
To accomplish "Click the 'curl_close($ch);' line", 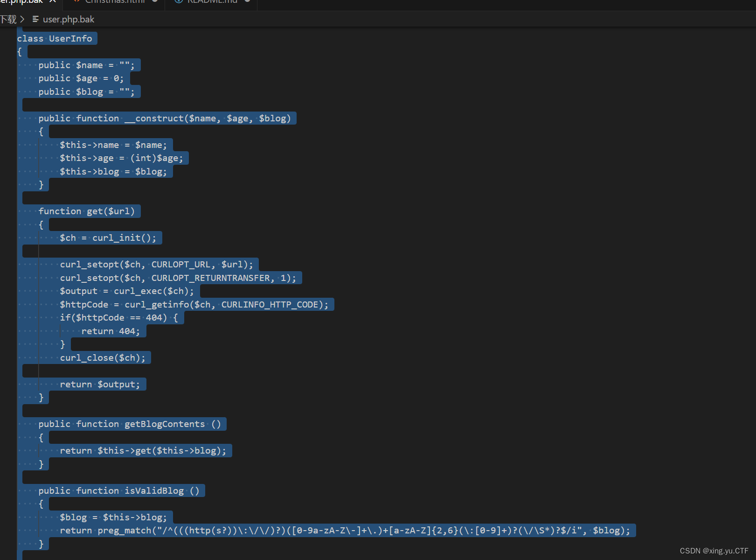I will (x=103, y=358).
